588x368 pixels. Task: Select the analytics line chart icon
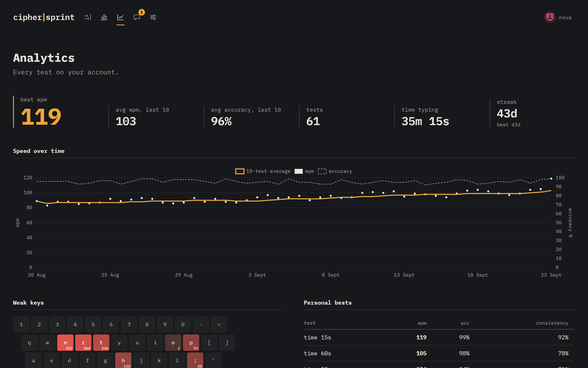coord(120,17)
